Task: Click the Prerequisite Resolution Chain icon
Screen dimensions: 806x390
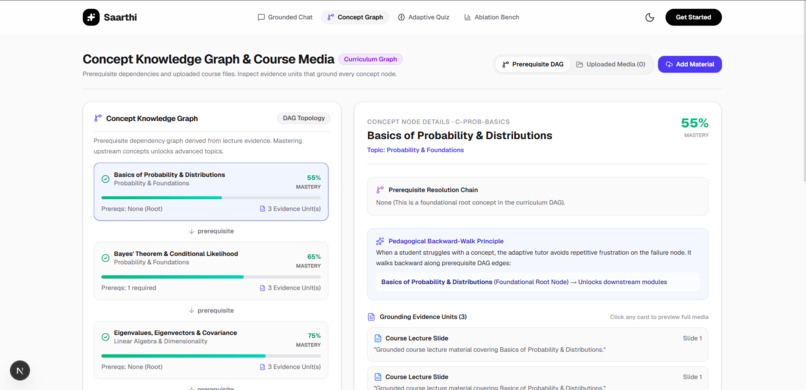Action: pyautogui.click(x=380, y=190)
